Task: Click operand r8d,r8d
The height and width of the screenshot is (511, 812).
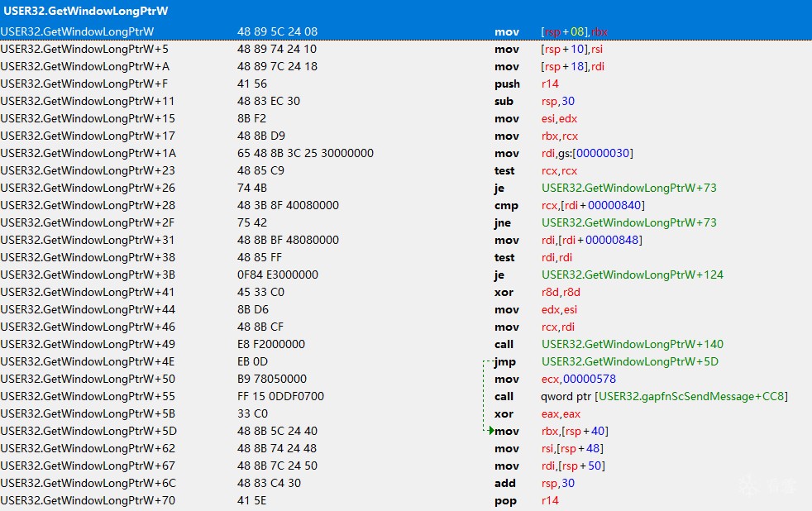Action: click(x=561, y=292)
